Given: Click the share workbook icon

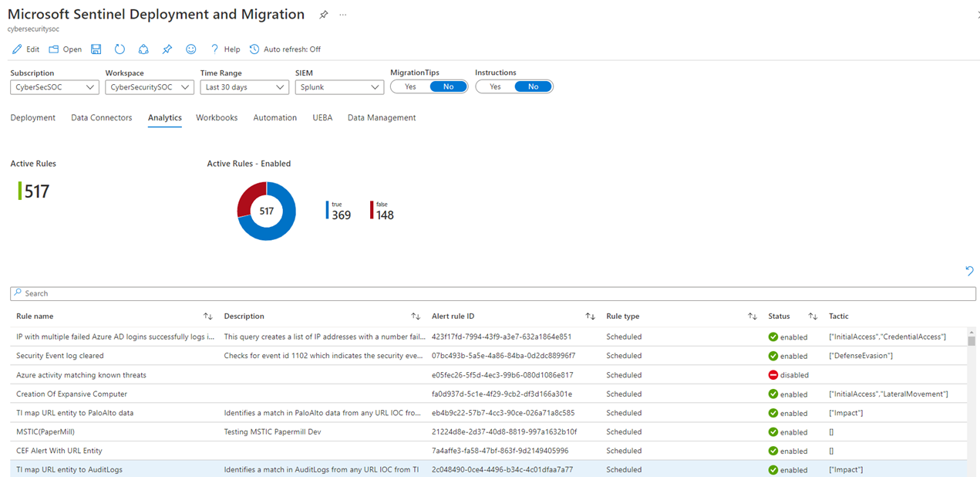Looking at the screenshot, I should (143, 49).
